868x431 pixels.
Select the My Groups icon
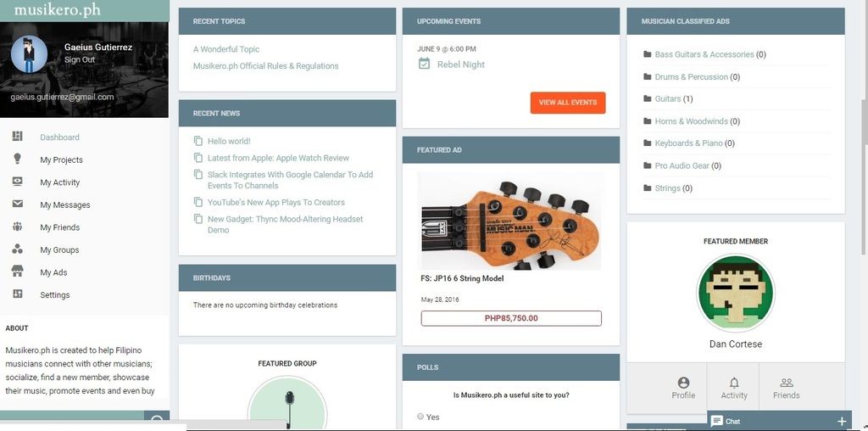pyautogui.click(x=17, y=249)
